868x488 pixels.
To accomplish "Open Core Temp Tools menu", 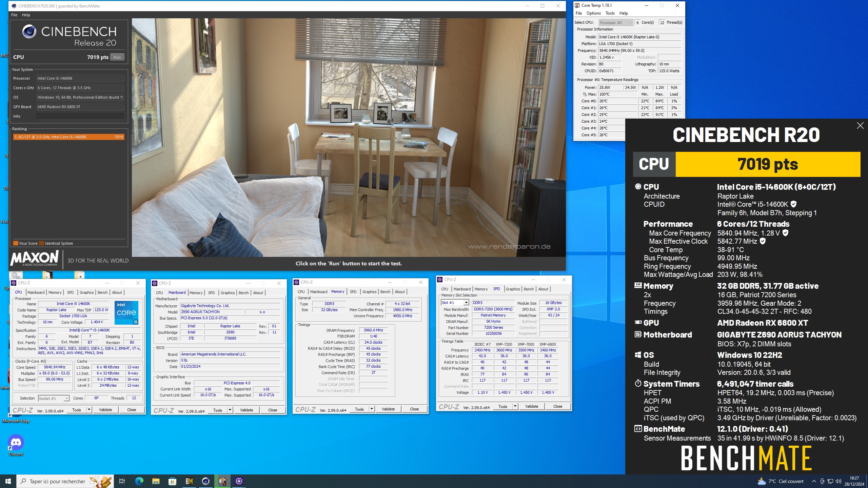I will point(610,13).
